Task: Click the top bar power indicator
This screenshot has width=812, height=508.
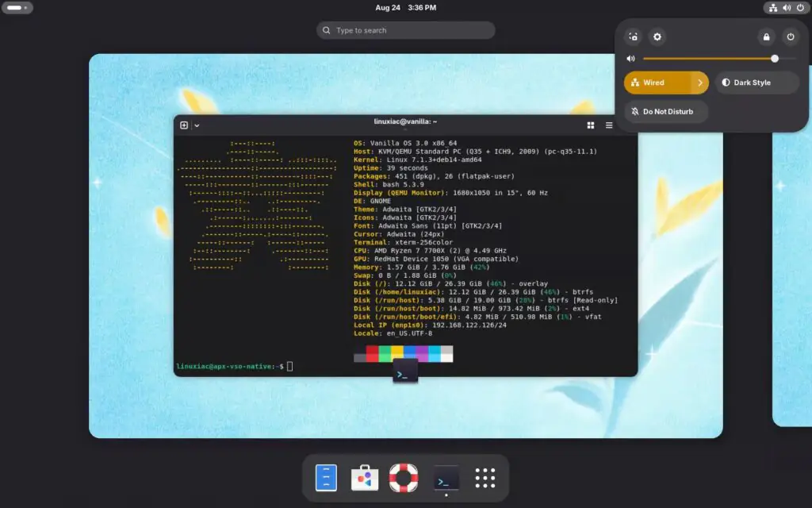Action: (800, 8)
